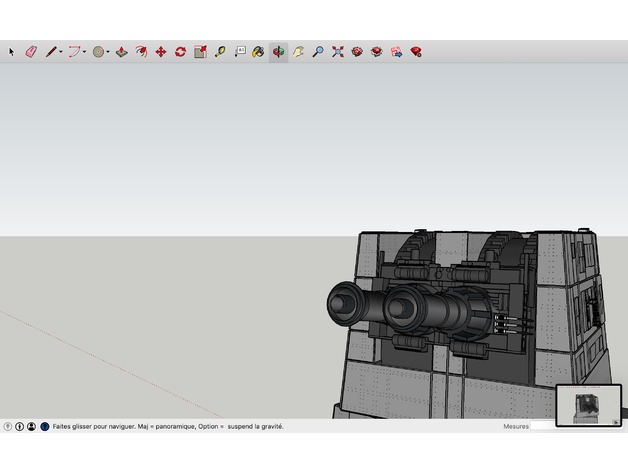Click the geolocation status icon
The height and width of the screenshot is (472, 628).
pyautogui.click(x=7, y=427)
